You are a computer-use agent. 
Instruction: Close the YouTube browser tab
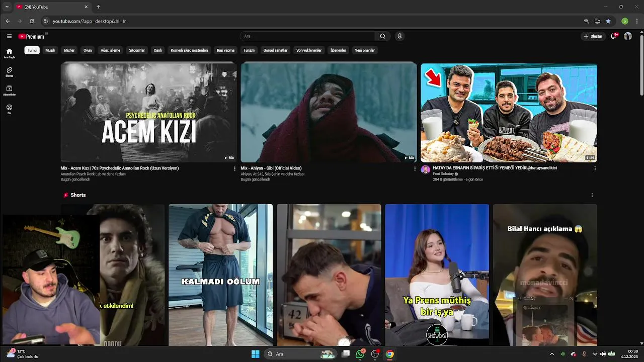click(x=86, y=7)
